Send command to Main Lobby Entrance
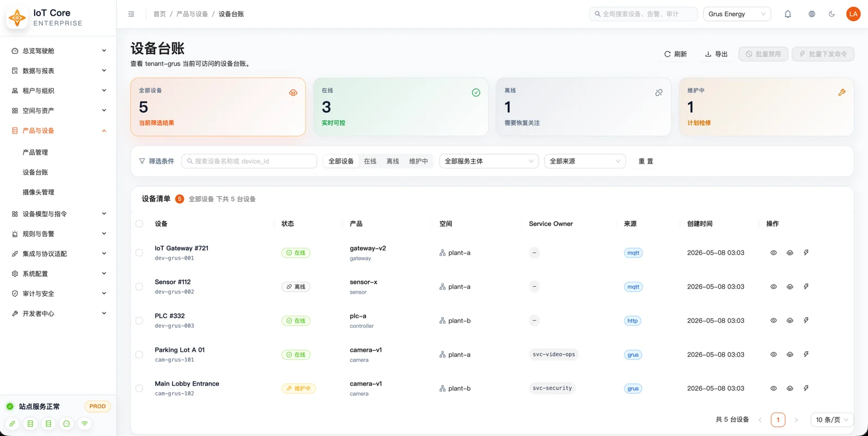868x436 pixels. 806,389
